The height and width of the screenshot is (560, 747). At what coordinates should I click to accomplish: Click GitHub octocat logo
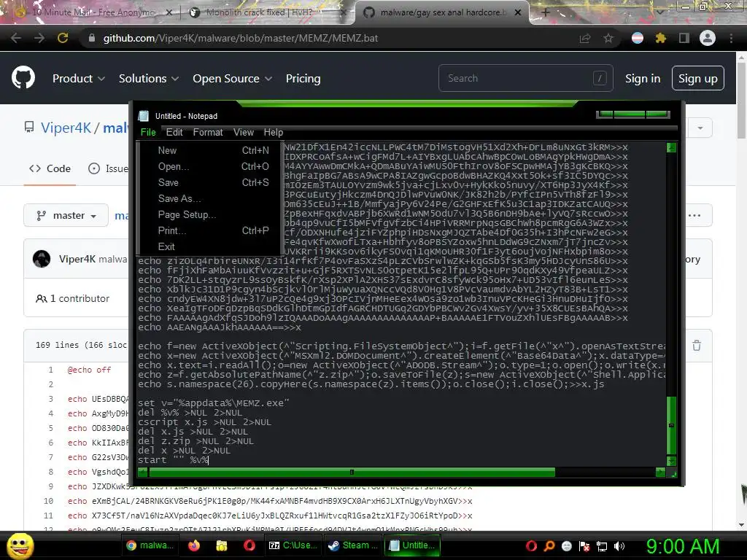pyautogui.click(x=23, y=78)
